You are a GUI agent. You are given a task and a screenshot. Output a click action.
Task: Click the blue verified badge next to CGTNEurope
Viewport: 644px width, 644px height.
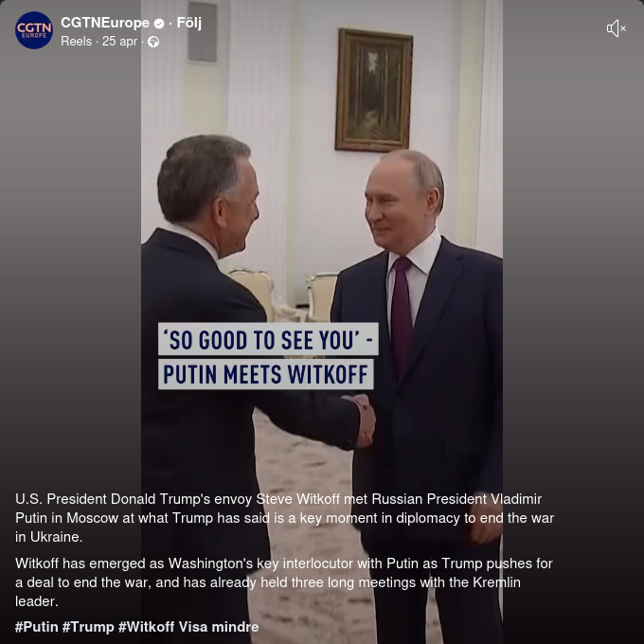159,24
